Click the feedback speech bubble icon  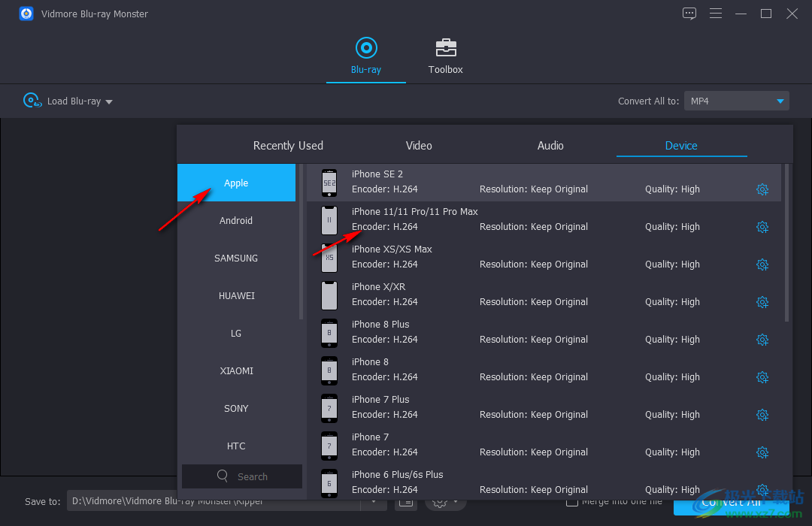689,14
